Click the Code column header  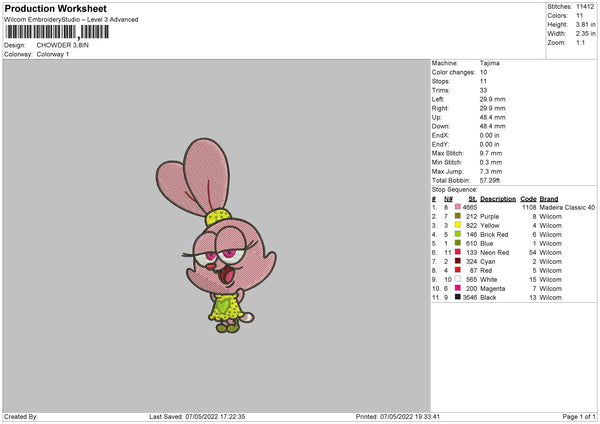[x=528, y=199]
